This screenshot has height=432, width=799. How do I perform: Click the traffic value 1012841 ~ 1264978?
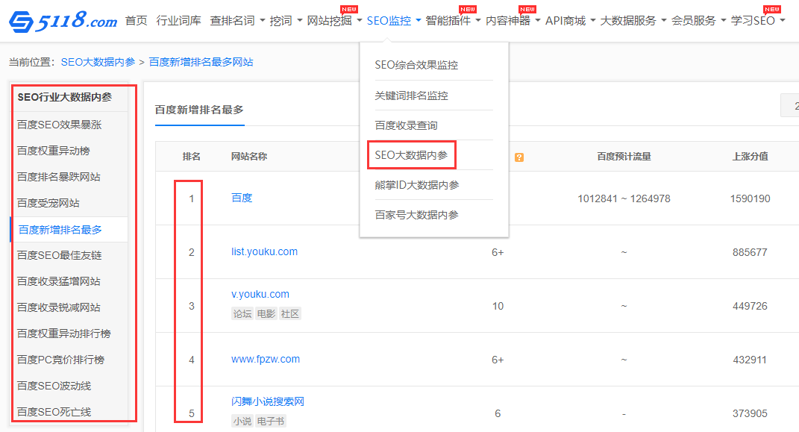point(624,199)
